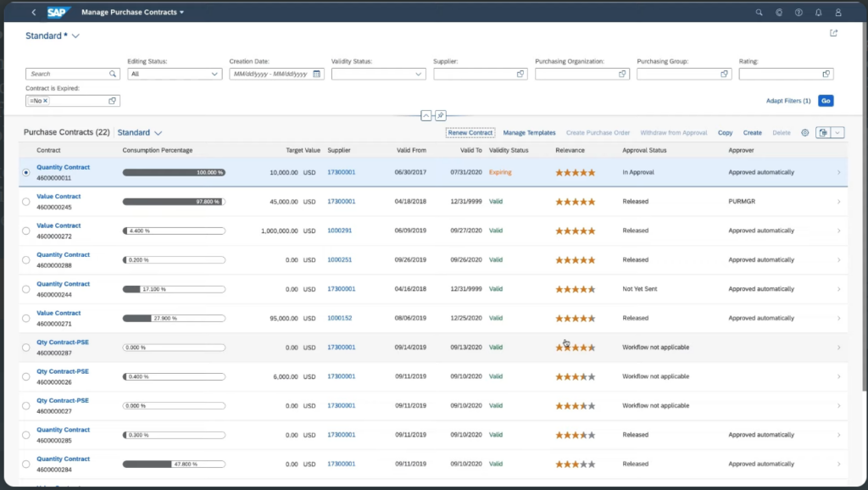Open the Standard table view selector
The width and height of the screenshot is (868, 490).
point(140,132)
